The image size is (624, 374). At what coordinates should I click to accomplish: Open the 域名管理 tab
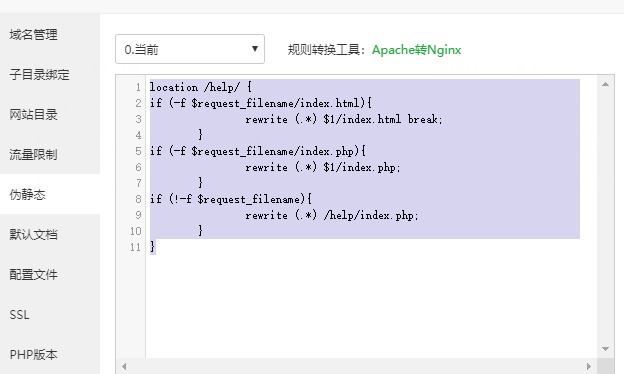(x=33, y=35)
